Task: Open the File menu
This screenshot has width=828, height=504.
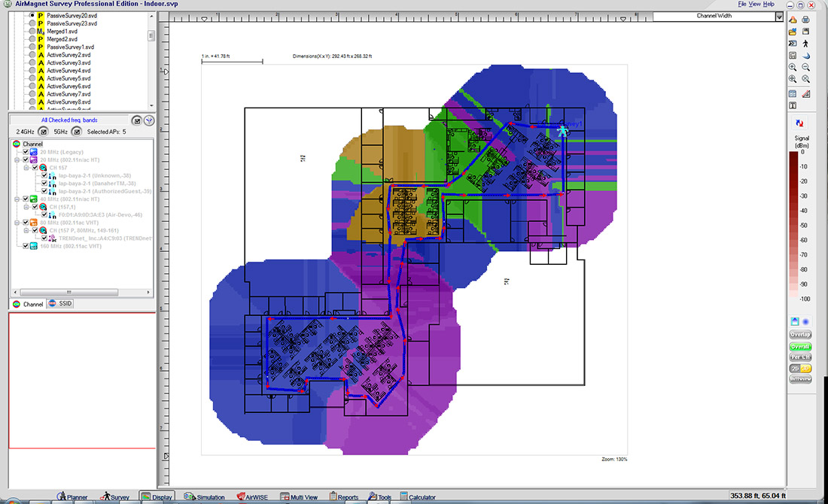Action: [742, 5]
